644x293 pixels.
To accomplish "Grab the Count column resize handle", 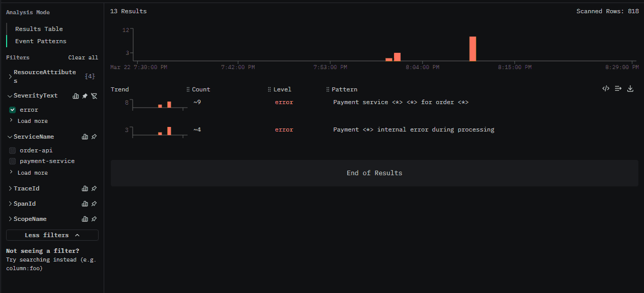I will (x=188, y=89).
